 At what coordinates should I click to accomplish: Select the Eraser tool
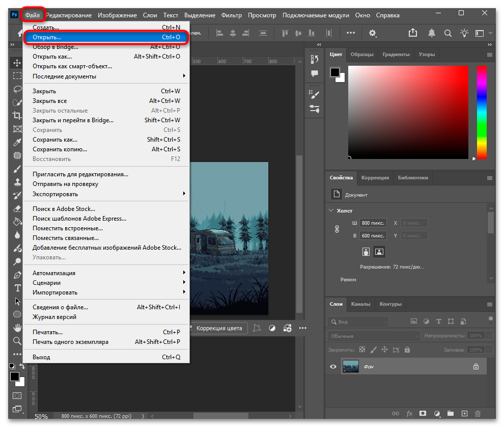click(x=17, y=208)
